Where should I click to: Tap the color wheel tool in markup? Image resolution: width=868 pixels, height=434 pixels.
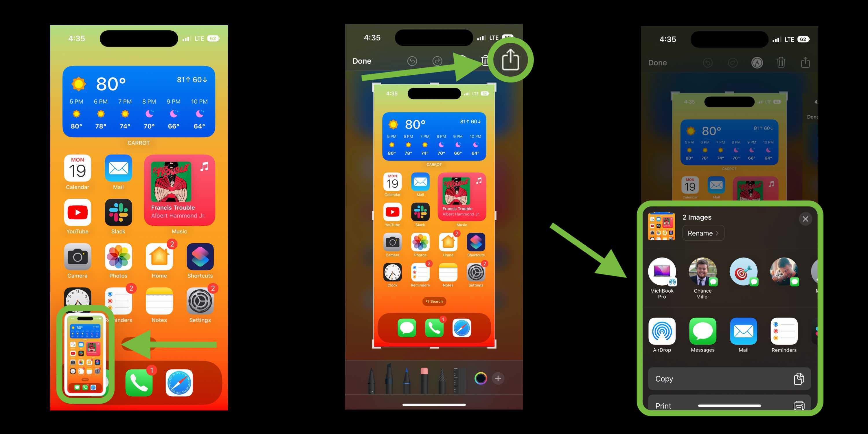[x=479, y=379]
